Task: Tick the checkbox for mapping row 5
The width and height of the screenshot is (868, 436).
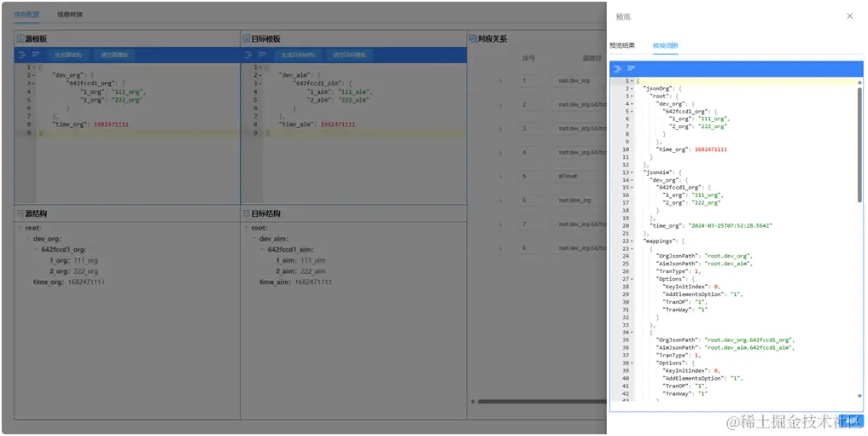Action: [x=477, y=177]
